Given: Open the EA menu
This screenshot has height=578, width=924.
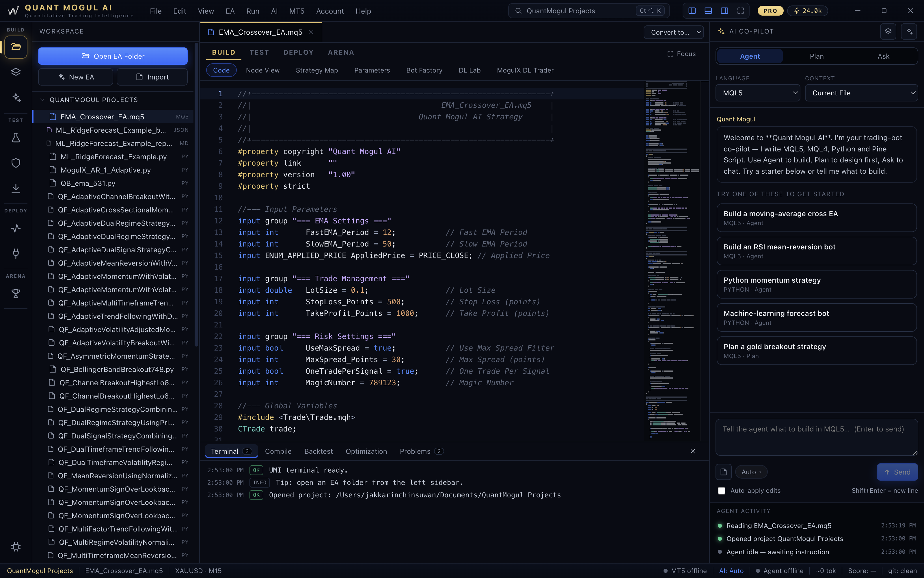Looking at the screenshot, I should point(230,11).
